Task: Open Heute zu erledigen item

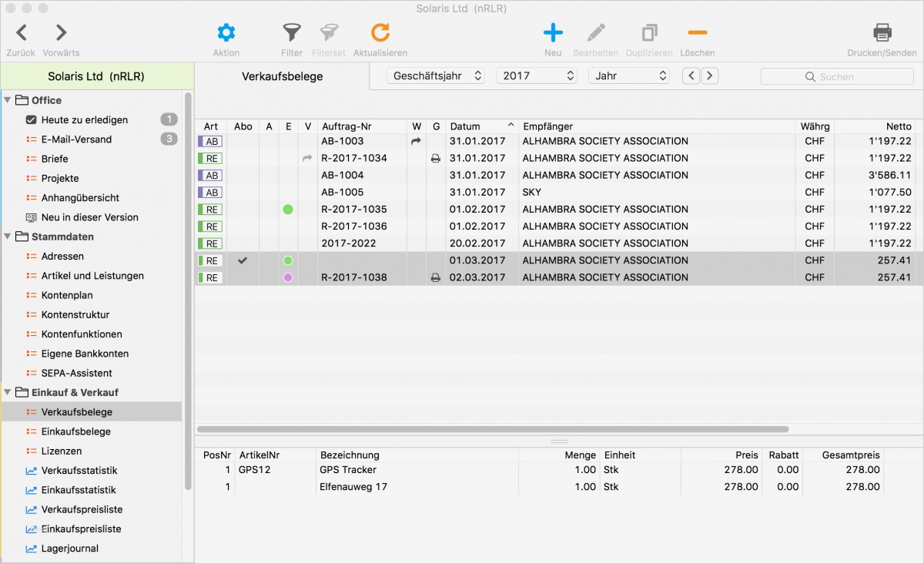Action: point(84,120)
